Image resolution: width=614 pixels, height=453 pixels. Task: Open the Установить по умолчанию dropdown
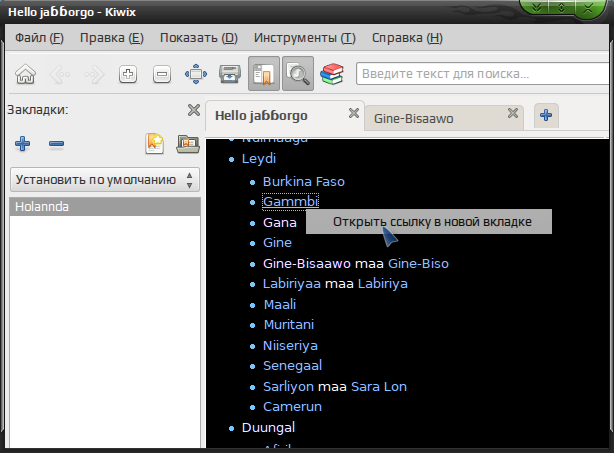click(105, 180)
